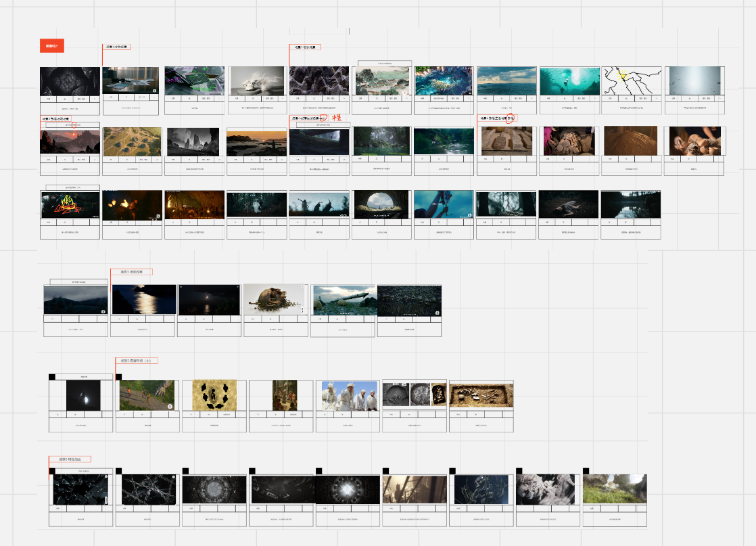Select the brown dome mound image

point(631,140)
